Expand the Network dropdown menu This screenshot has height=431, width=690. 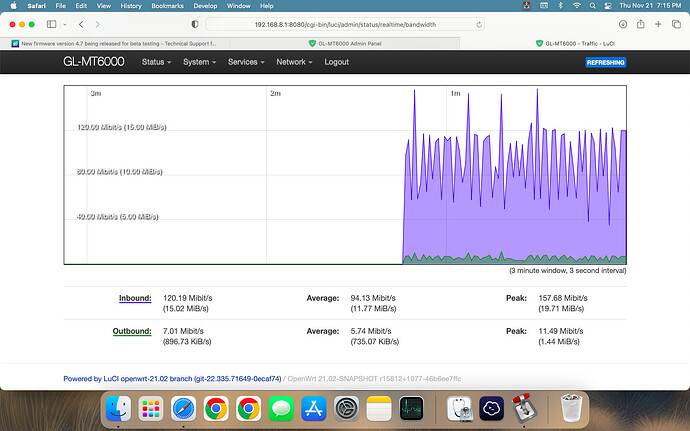294,62
